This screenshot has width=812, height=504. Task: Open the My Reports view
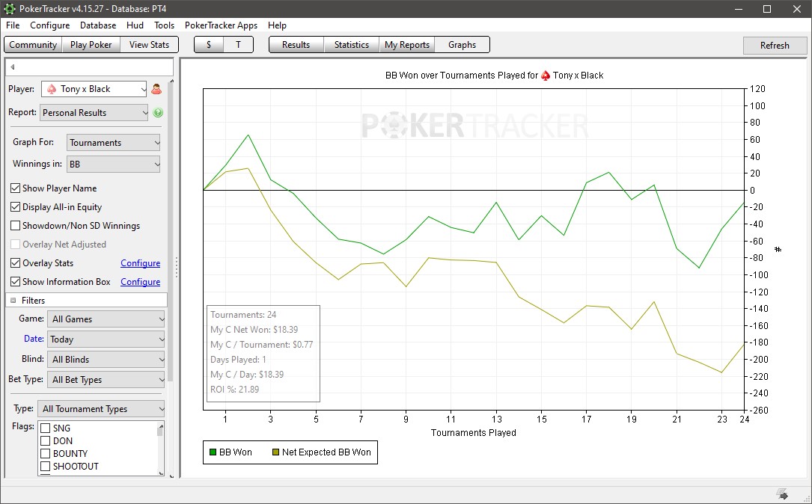click(407, 45)
